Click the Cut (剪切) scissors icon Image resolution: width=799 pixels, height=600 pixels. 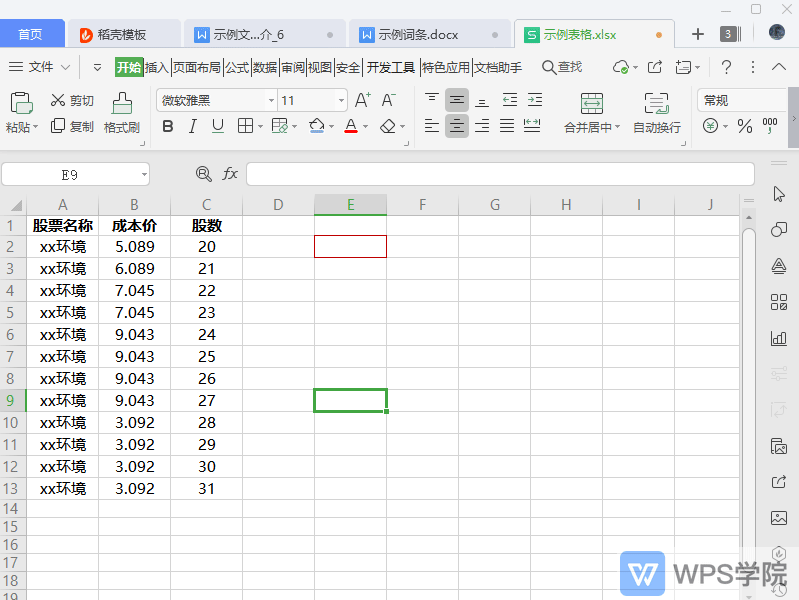(x=58, y=100)
